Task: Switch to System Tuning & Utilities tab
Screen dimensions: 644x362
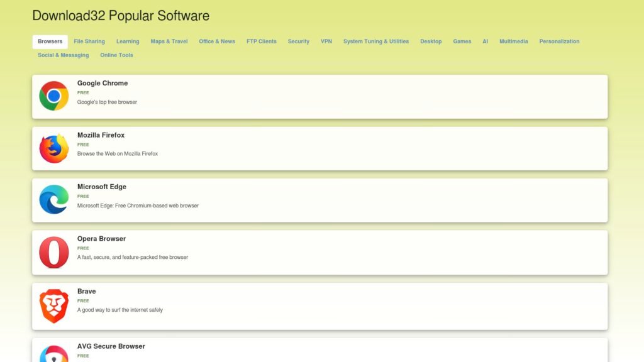Action: point(376,41)
